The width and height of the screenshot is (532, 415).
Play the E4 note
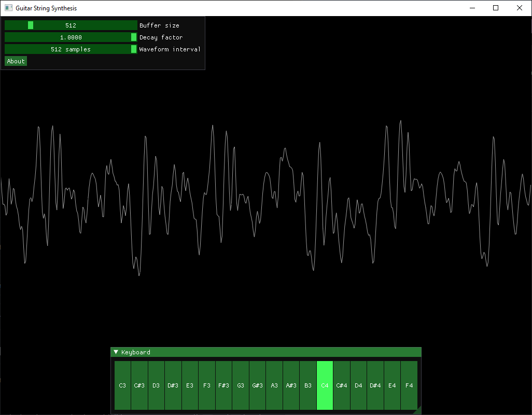[392, 385]
